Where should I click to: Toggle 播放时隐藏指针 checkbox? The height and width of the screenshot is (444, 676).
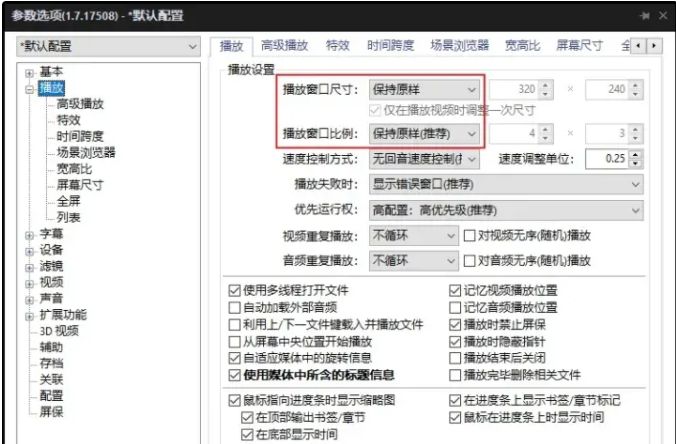click(x=455, y=342)
